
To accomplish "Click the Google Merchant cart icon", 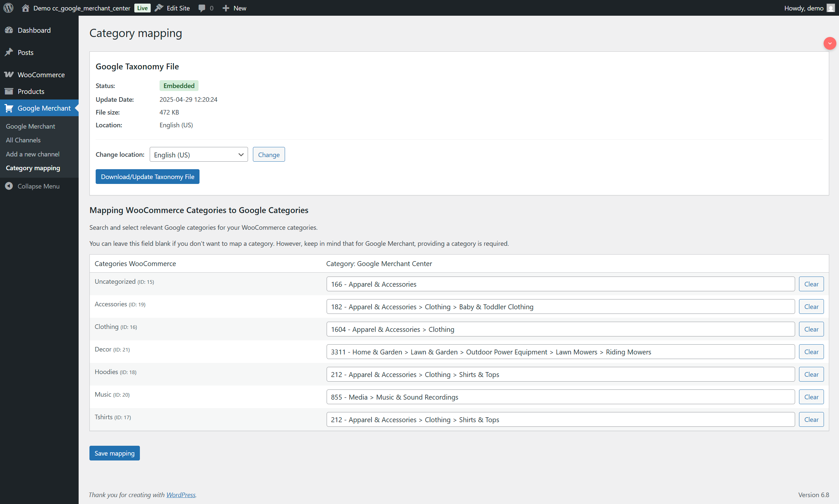I will click(9, 108).
